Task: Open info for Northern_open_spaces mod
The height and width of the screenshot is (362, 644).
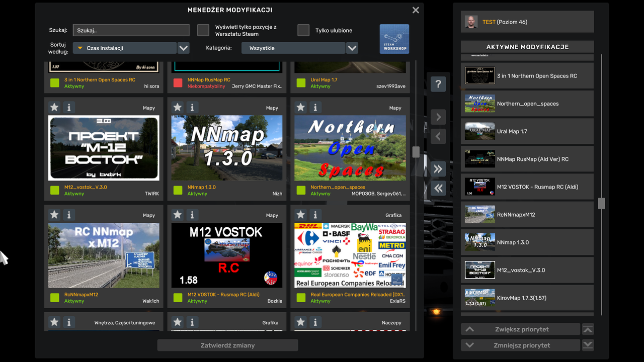Action: coord(315,107)
